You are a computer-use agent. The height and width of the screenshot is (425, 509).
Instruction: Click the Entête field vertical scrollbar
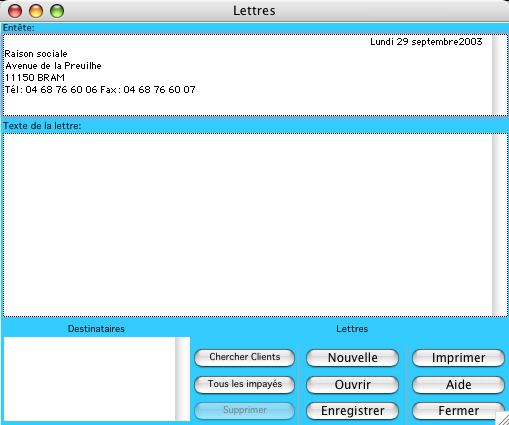pyautogui.click(x=500, y=75)
